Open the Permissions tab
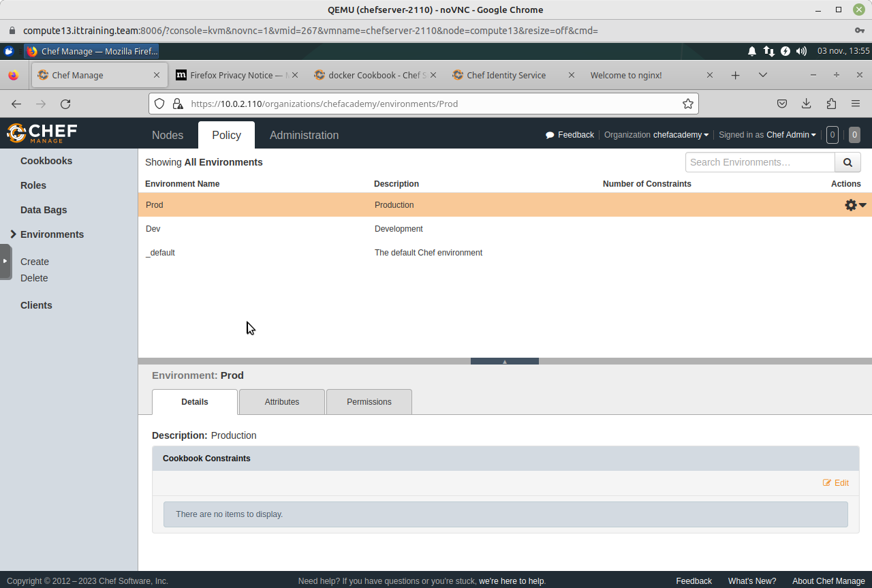872x588 pixels. click(x=369, y=402)
